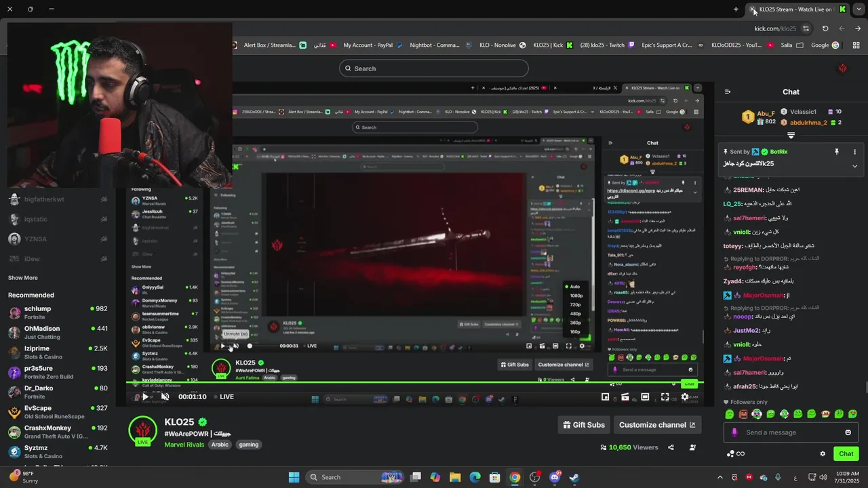The height and width of the screenshot is (488, 868).
Task: Toggle fullscreen on the video player
Action: pyautogui.click(x=665, y=397)
